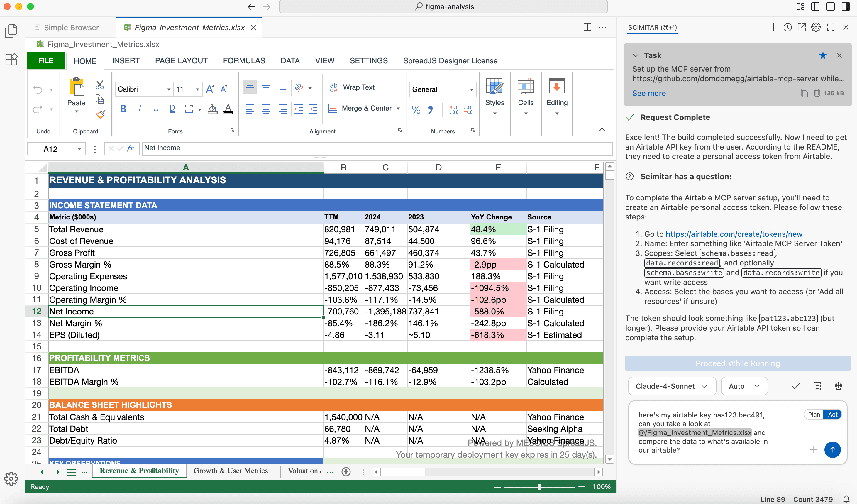Select the Format Painter tool

pos(101,115)
